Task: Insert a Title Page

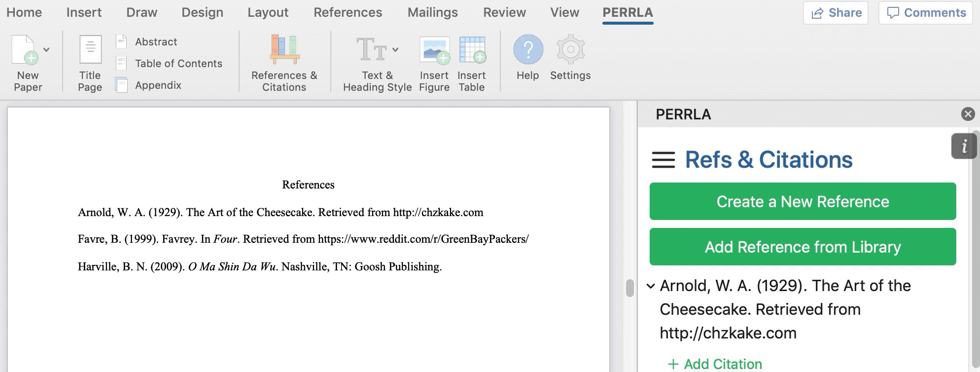Action: coord(90,50)
